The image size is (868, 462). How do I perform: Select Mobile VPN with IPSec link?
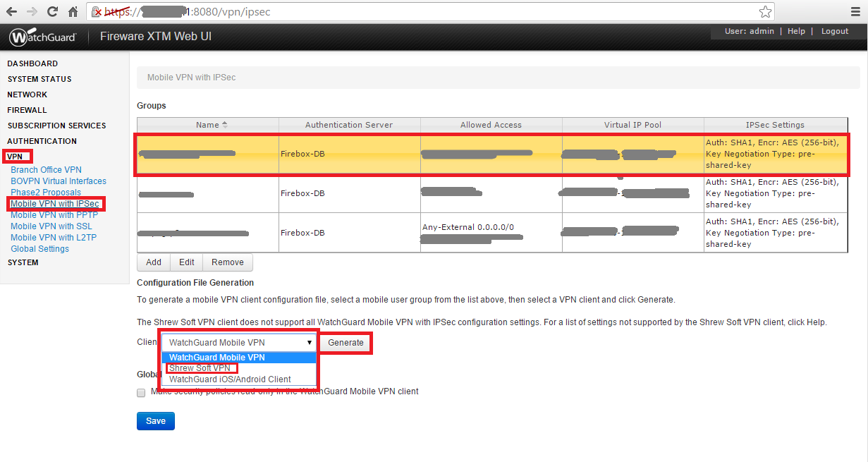(x=56, y=204)
